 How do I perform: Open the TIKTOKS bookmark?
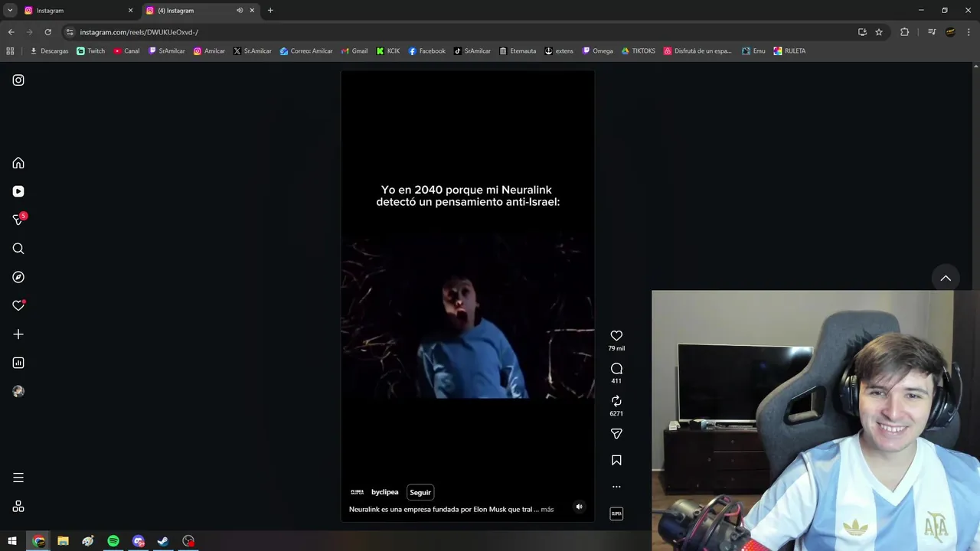pyautogui.click(x=638, y=51)
